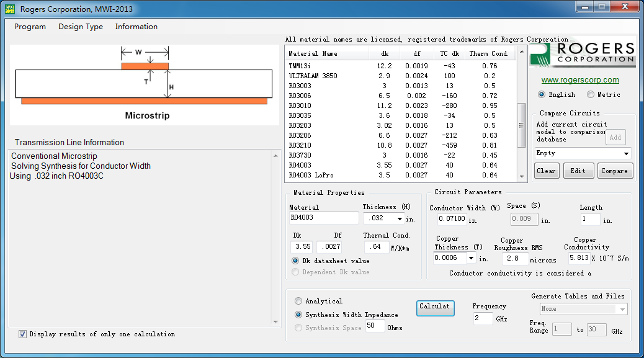The height and width of the screenshot is (358, 644).
Task: Click 'Conventional Microstrip' text line
Action: click(54, 156)
